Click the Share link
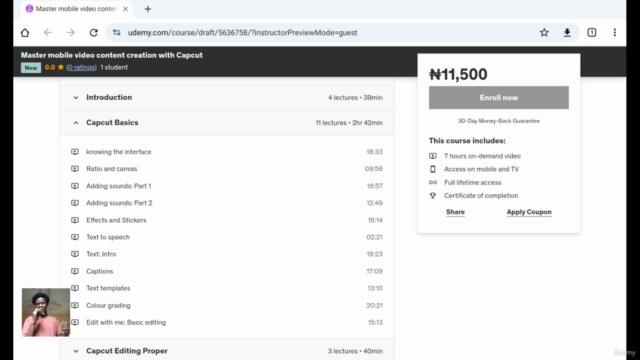Viewport: 640px width, 360px height. coord(455,212)
